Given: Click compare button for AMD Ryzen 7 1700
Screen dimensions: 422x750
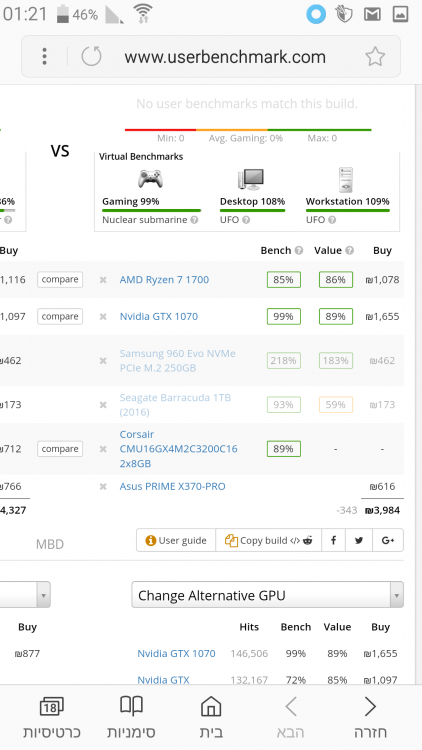Looking at the screenshot, I should [x=60, y=279].
